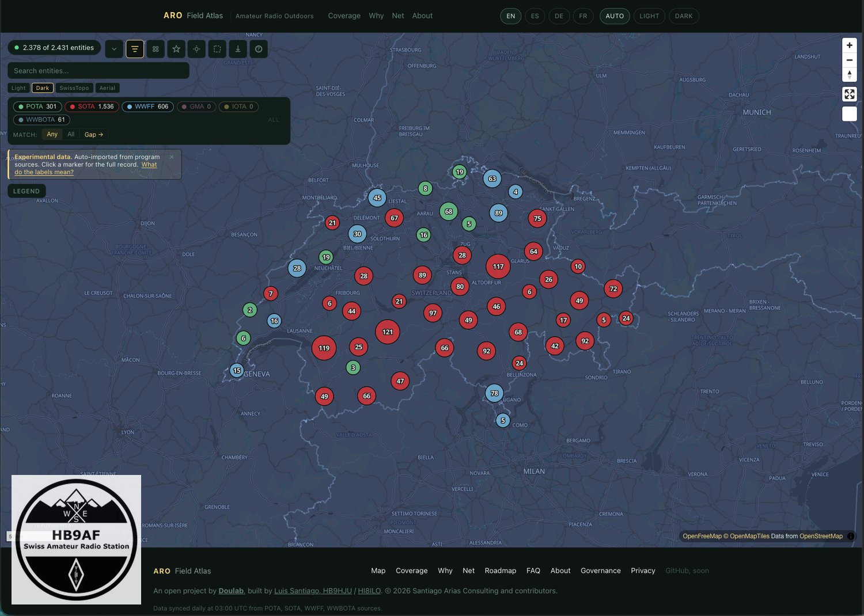
Task: Select the green cluster marker 68
Action: (449, 211)
